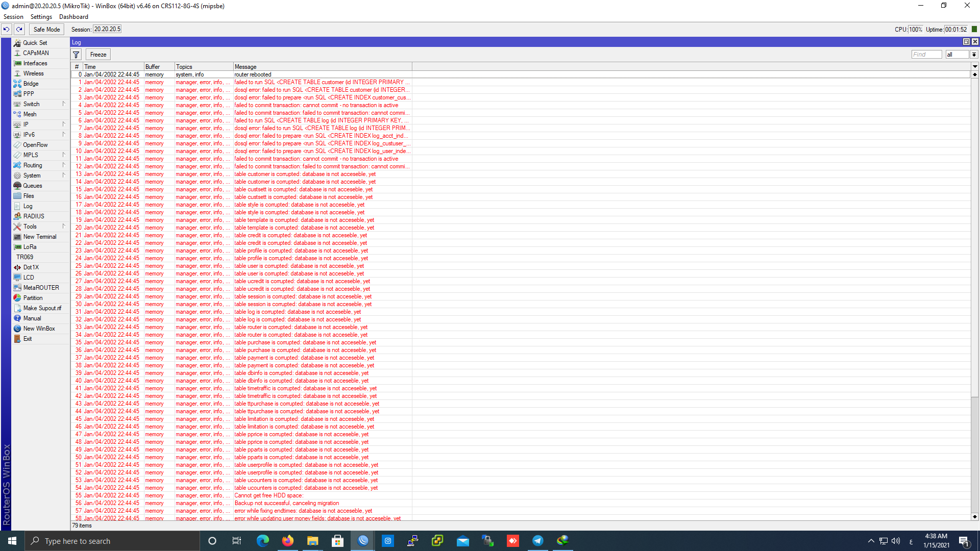Open the RADIUS sidebar item
Screen dimensions: 980x551
click(x=34, y=216)
